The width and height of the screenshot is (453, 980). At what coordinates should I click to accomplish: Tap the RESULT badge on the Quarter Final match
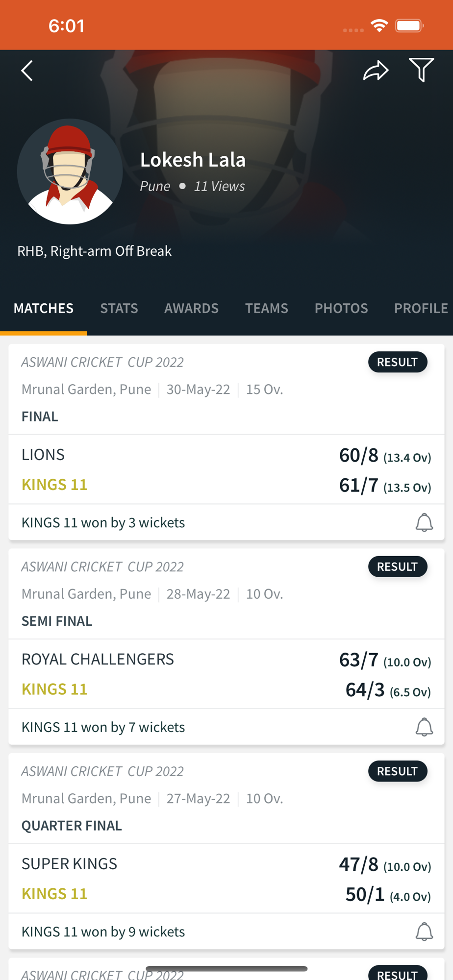click(398, 771)
